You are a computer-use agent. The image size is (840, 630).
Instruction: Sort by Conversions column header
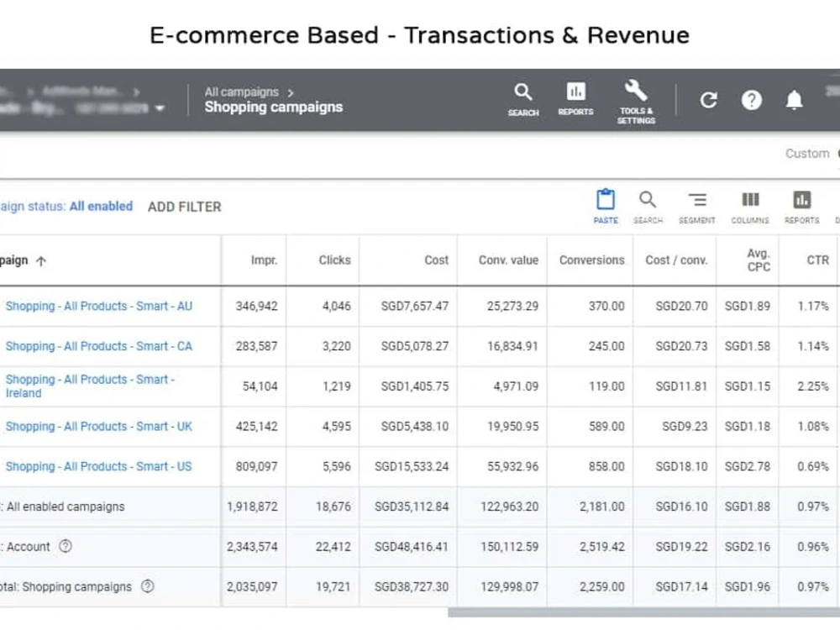[x=592, y=260]
